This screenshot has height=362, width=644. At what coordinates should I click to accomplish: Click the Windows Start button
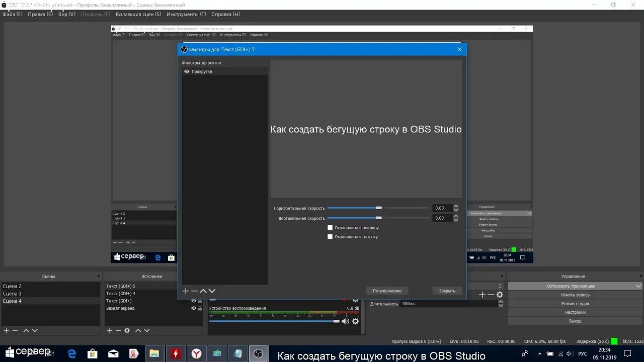click(9, 352)
